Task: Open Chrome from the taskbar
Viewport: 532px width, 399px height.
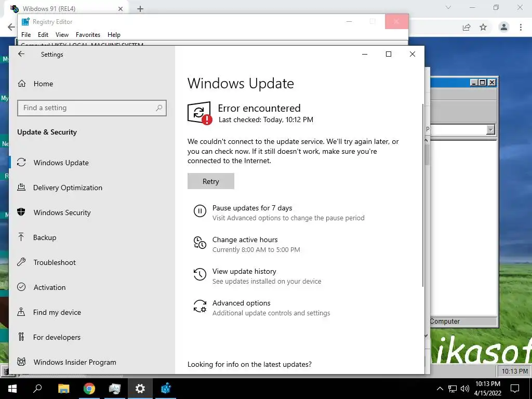Action: coord(89,389)
